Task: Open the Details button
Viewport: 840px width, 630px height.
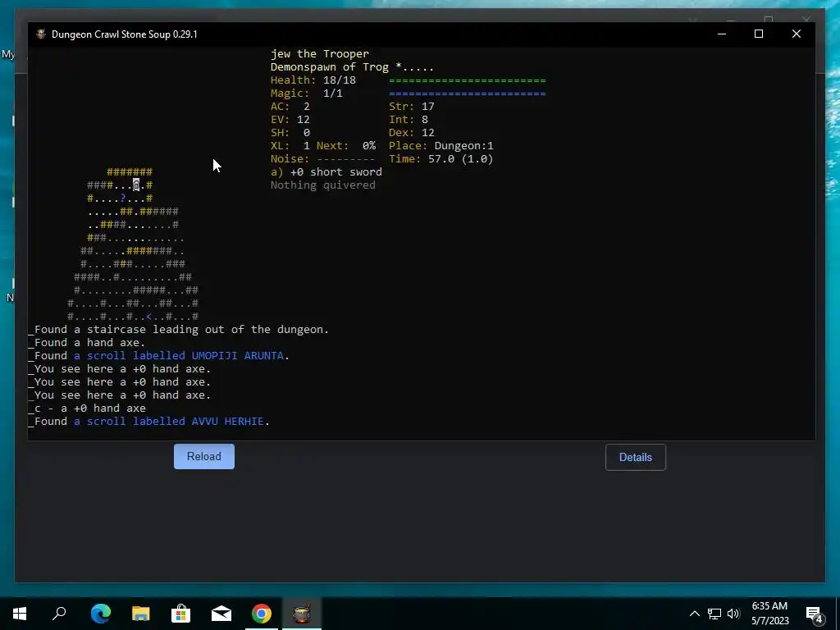Action: click(636, 457)
